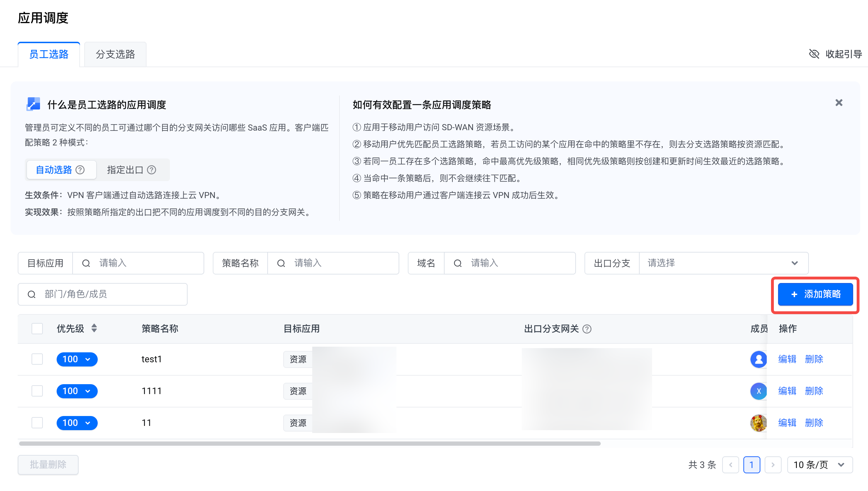Close the guide panel with X icon
The image size is (868, 491).
pyautogui.click(x=839, y=103)
